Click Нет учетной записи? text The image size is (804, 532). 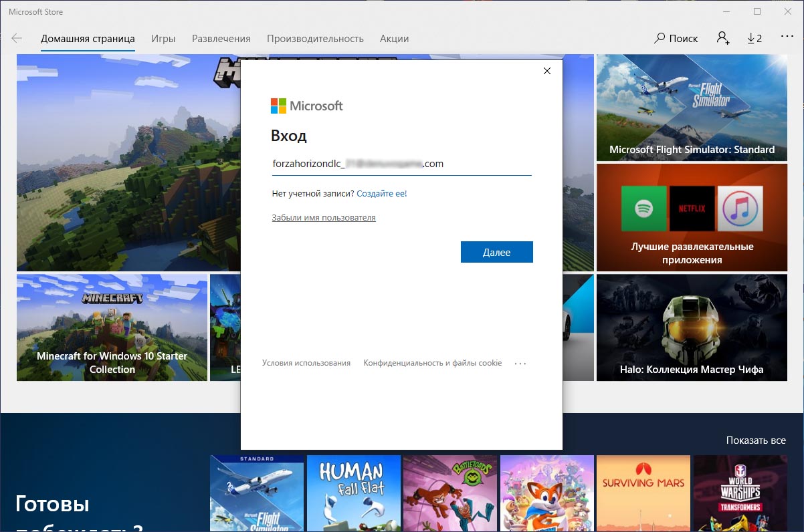point(313,194)
